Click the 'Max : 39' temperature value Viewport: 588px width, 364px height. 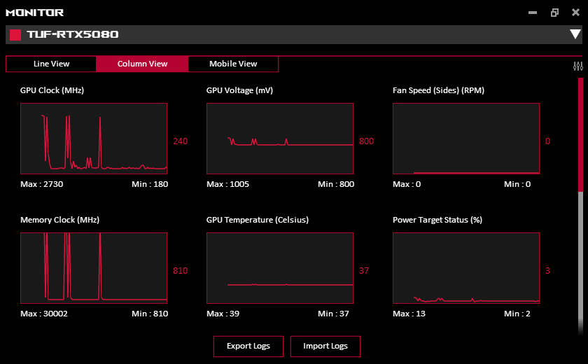point(223,314)
